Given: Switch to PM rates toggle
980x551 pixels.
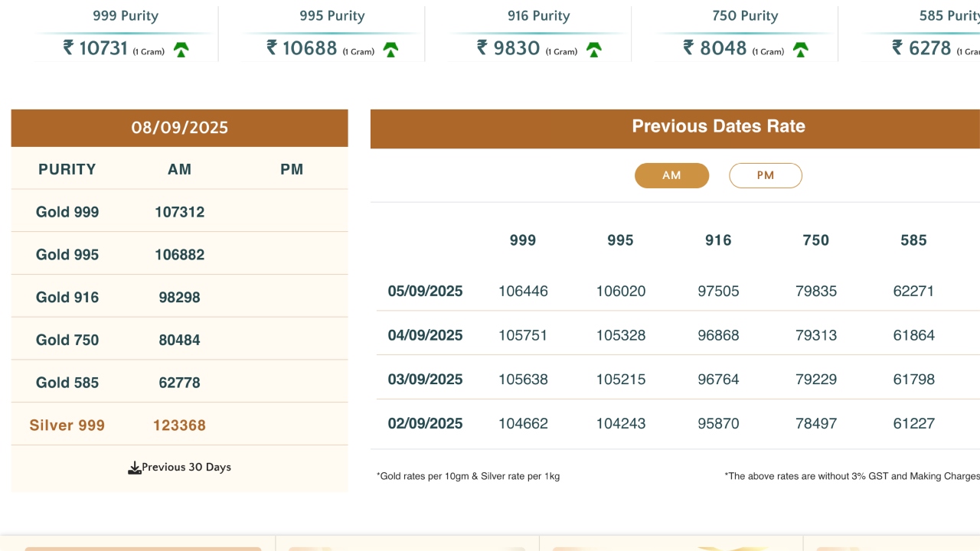Looking at the screenshot, I should tap(765, 175).
